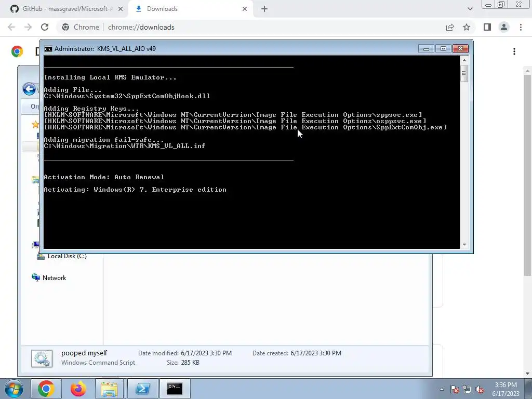The width and height of the screenshot is (532, 399).
Task: Open the Windows Start menu
Action: tap(14, 389)
